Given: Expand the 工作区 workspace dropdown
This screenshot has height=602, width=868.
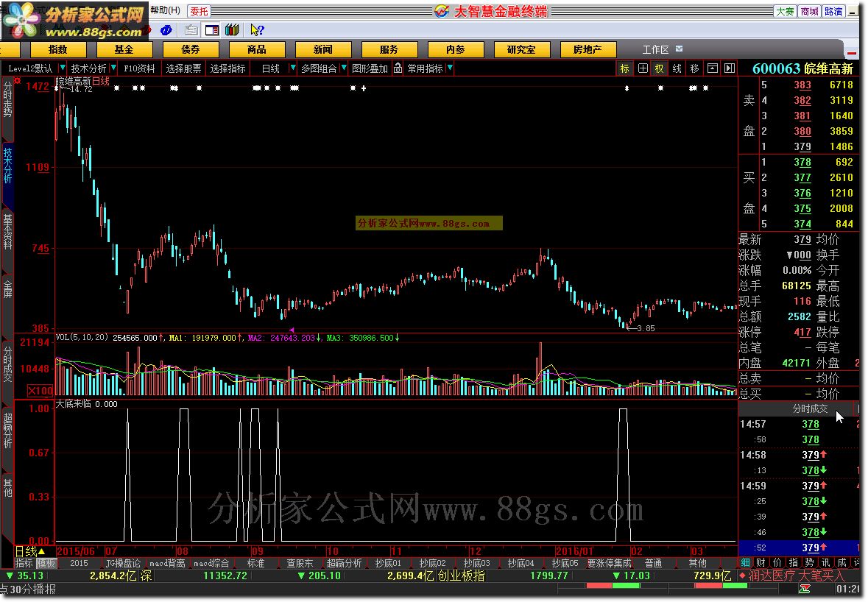Looking at the screenshot, I should (x=680, y=49).
